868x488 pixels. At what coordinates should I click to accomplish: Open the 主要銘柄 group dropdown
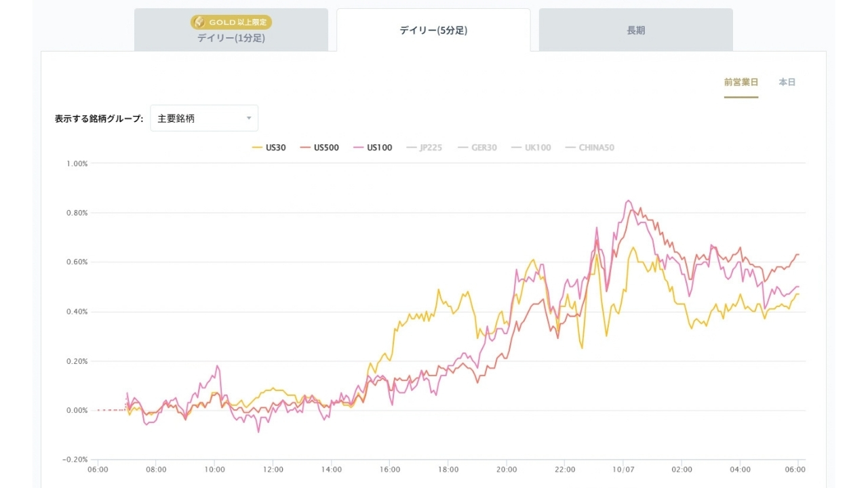[x=204, y=118]
